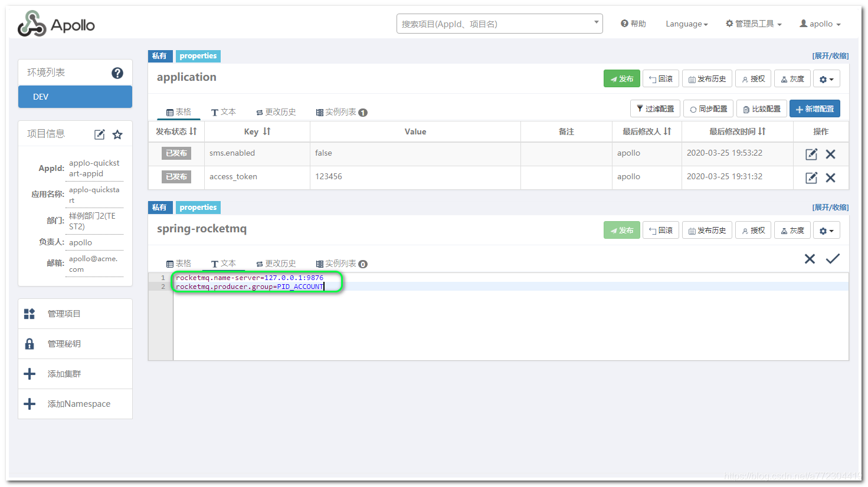Screen dimensions: 868x487
Task: Open the Language dropdown
Action: coord(686,24)
